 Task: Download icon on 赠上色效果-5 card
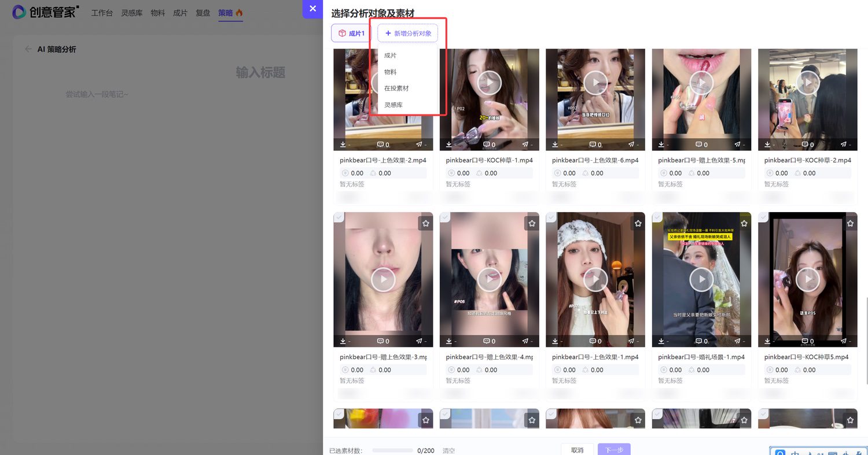661,145
